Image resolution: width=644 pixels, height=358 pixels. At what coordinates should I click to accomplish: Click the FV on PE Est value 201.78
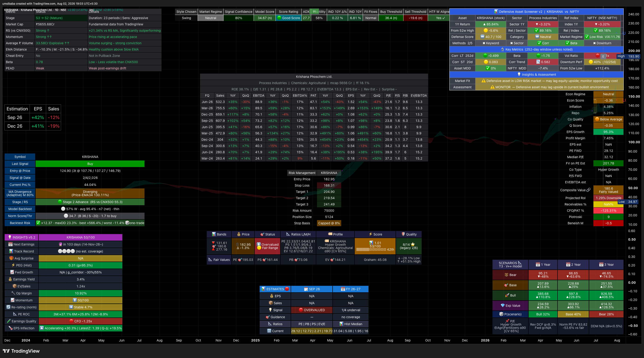point(608,163)
